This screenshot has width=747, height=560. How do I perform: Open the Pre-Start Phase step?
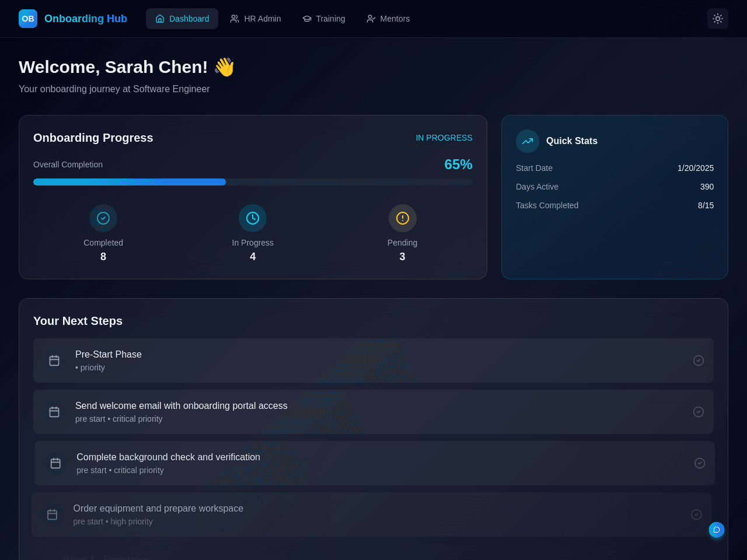coord(373,360)
